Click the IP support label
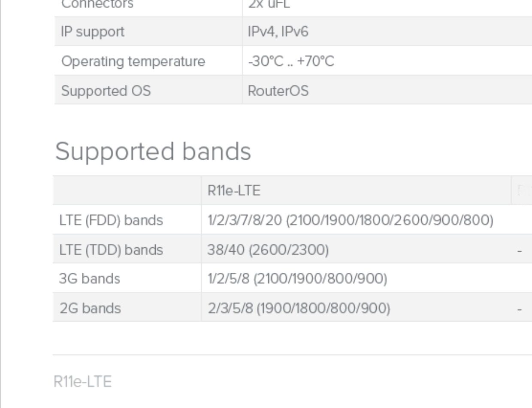This screenshot has width=532, height=408. pos(93,32)
